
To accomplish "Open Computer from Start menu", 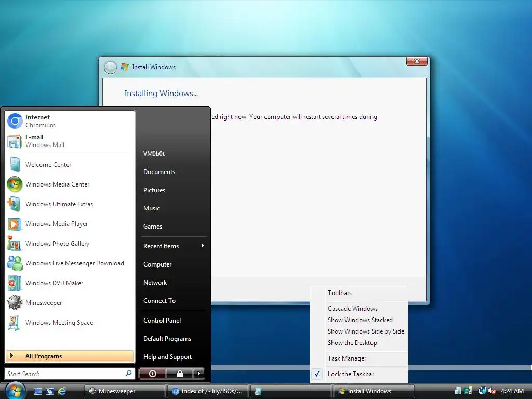I will point(173,264).
